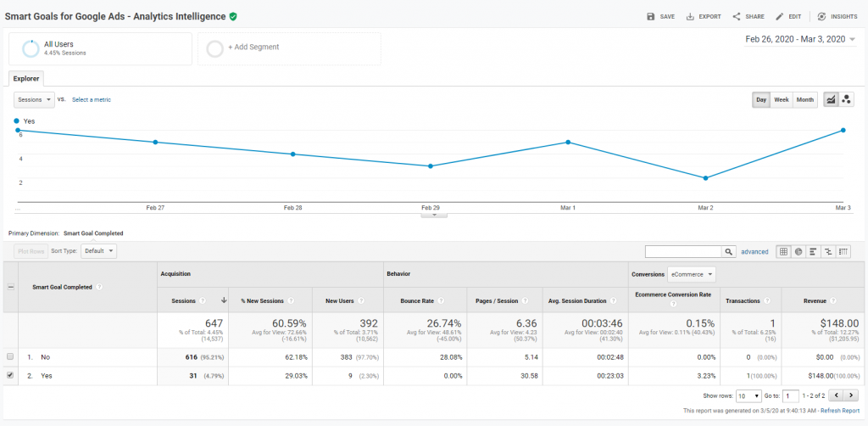This screenshot has width=868, height=426.
Task: Click help icon next to Sessions header
Action: tap(203, 300)
